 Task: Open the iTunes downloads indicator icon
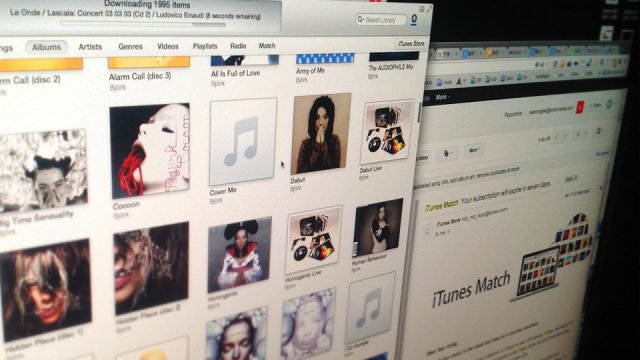pos(414,20)
